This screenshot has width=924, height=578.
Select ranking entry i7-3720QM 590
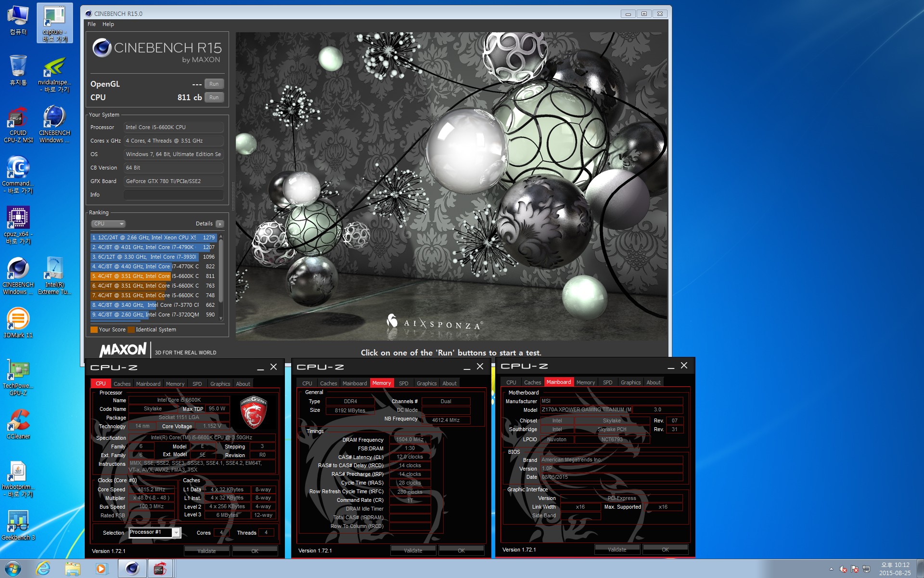154,315
